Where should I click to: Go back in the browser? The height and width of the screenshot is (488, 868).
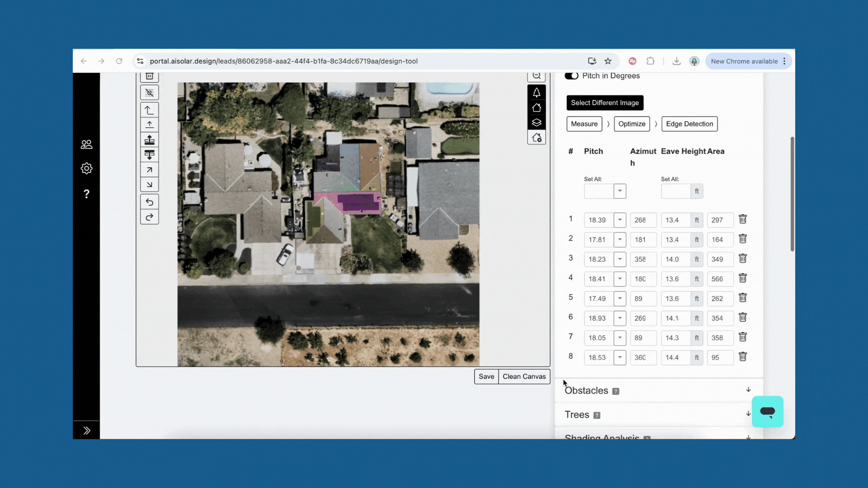pos(84,61)
